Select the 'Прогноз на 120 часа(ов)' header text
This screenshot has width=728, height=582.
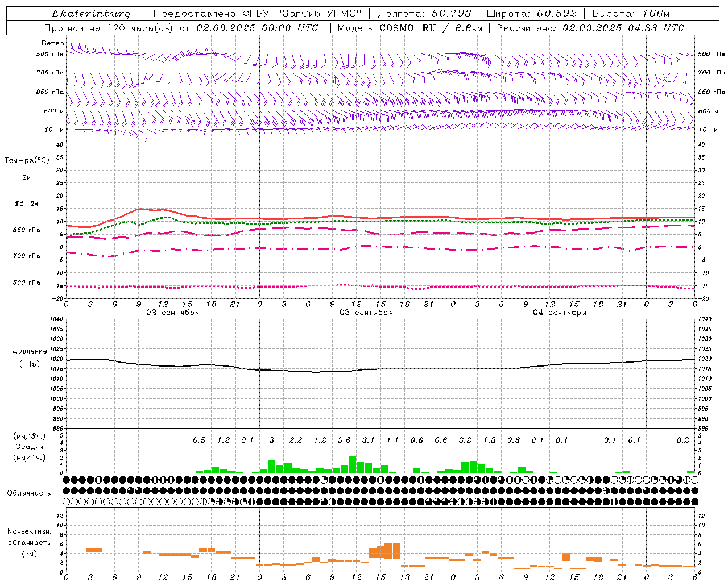coord(110,28)
